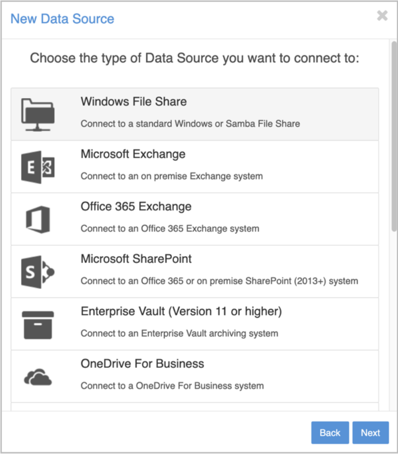The height and width of the screenshot is (454, 398).
Task: Click 'Connect to a OneDrive For Business system'
Action: coord(172,386)
